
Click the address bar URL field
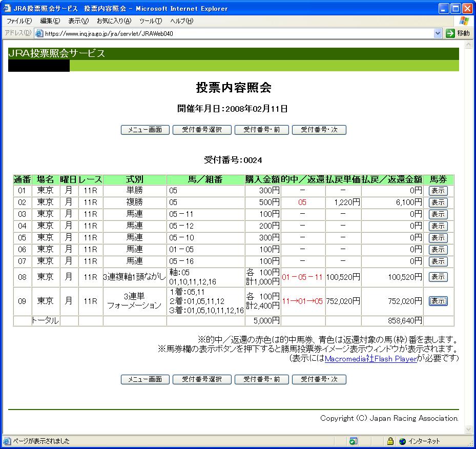(x=236, y=33)
